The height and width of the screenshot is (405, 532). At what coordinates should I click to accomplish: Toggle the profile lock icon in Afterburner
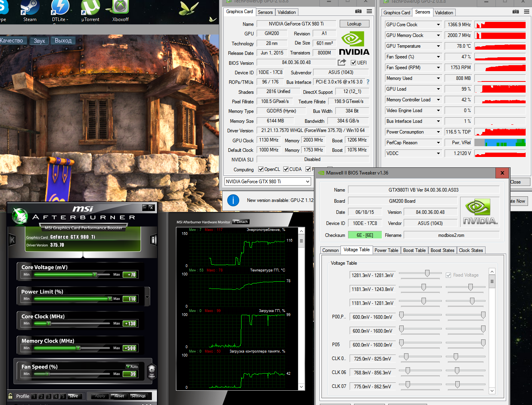10,396
